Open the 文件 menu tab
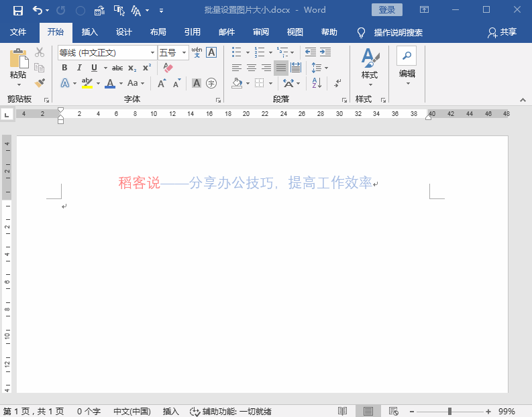 18,32
